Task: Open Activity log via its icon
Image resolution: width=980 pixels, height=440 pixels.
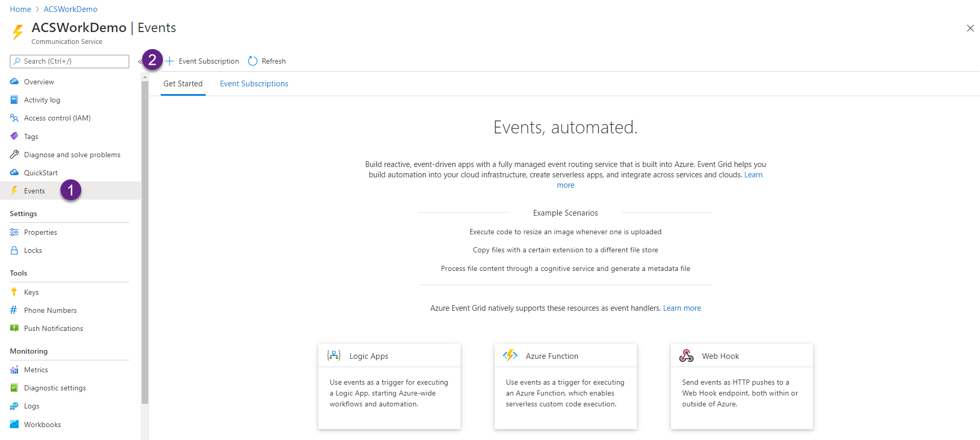Action: 14,100
